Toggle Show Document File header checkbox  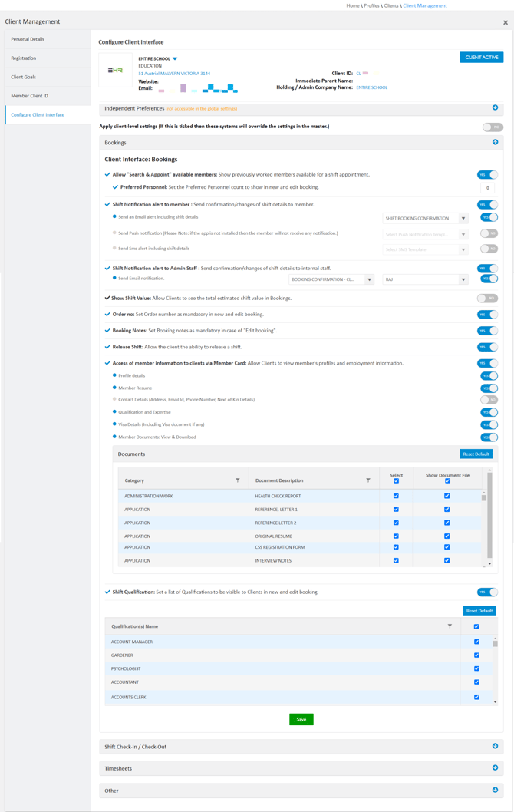[447, 481]
